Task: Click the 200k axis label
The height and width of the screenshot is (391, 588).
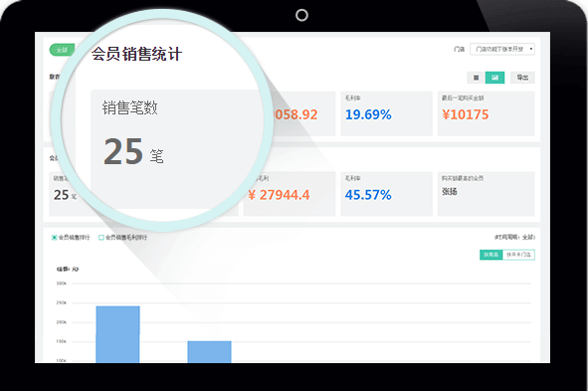Action: tap(61, 322)
